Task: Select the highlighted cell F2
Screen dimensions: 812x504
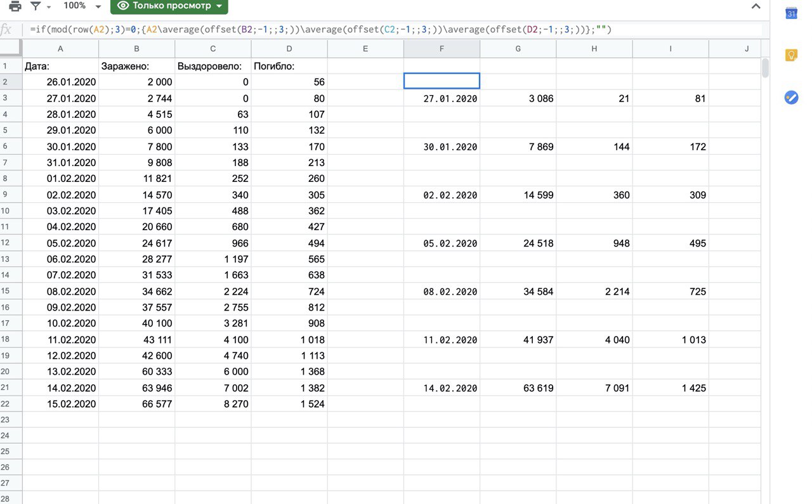Action: 442,81
